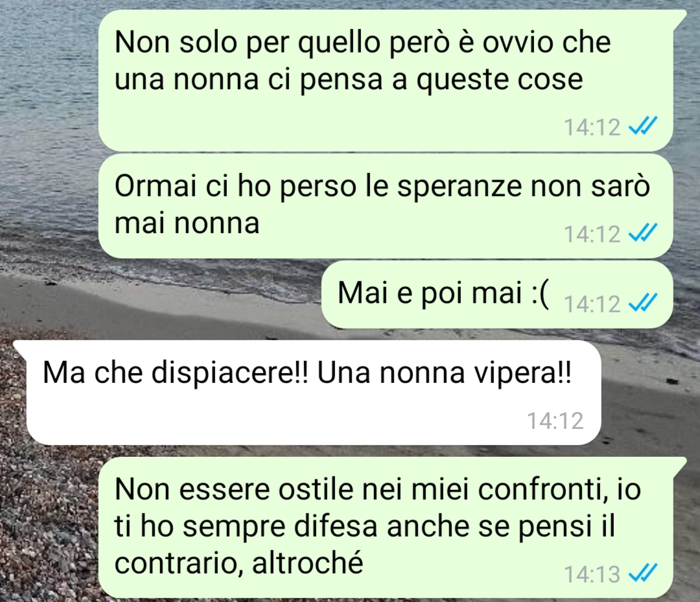700x602 pixels.
Task: Click the word 'altroché' in last message
Action: pos(308,563)
